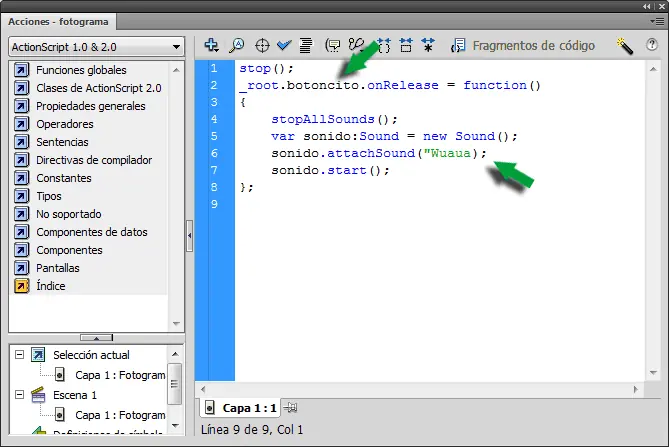669x447 pixels.
Task: Pin the active script with the pushpin icon
Action: pyautogui.click(x=291, y=408)
